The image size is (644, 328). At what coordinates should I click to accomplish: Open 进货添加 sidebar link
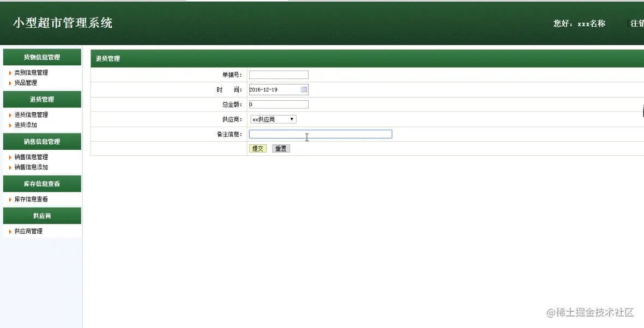coord(26,125)
